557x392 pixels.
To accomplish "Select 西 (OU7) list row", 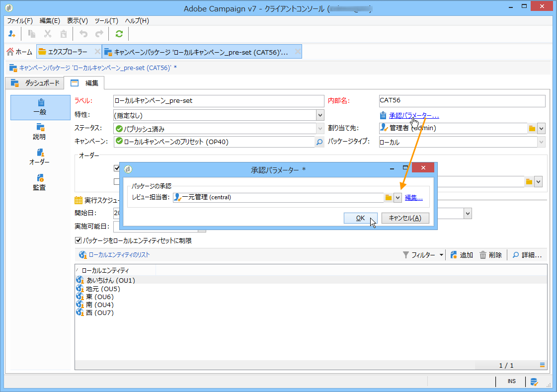I will [311, 313].
